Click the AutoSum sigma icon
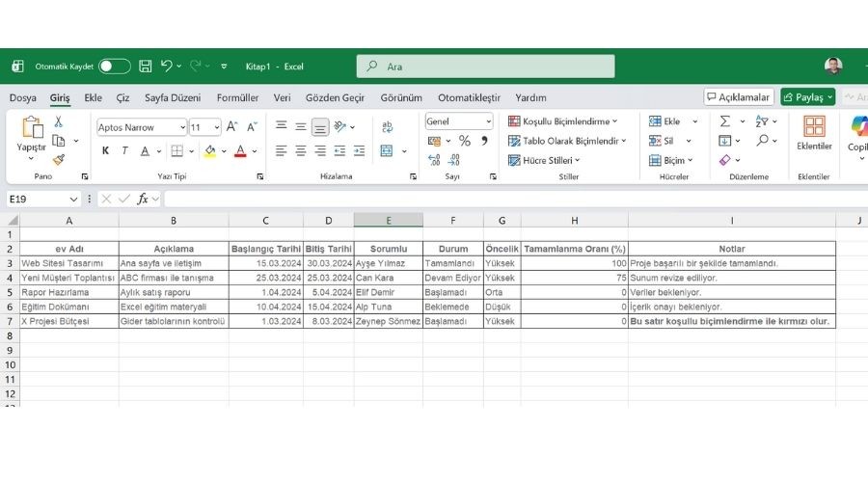 [725, 122]
